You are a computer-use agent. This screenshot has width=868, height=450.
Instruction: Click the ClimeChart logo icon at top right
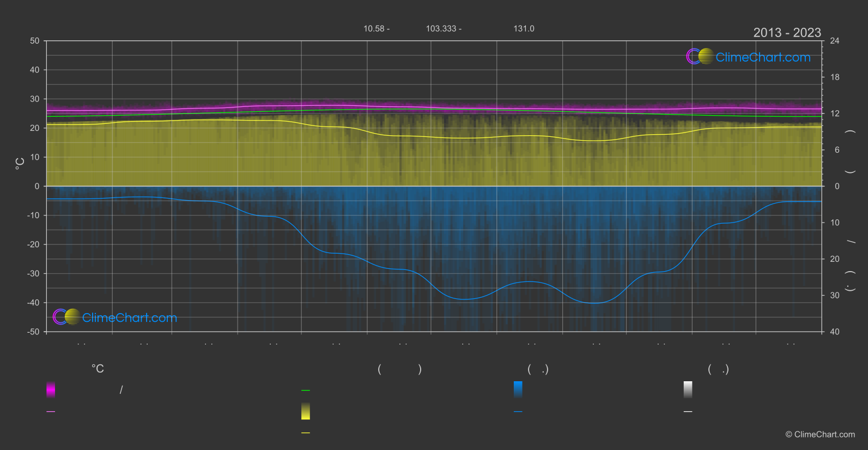[x=700, y=57]
